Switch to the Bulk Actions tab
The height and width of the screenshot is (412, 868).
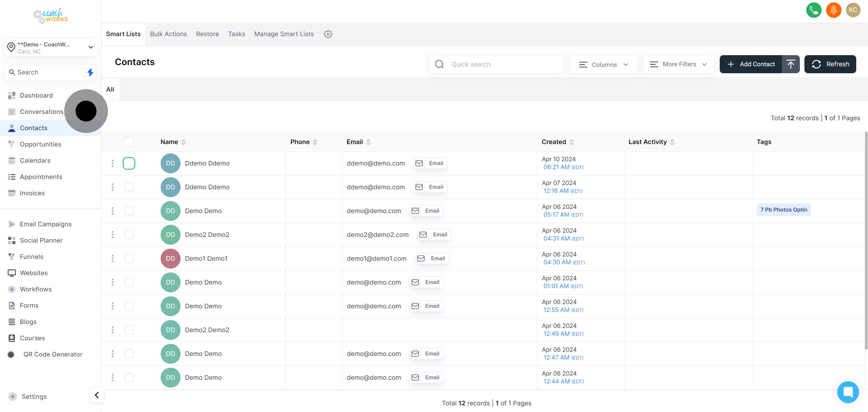point(168,34)
